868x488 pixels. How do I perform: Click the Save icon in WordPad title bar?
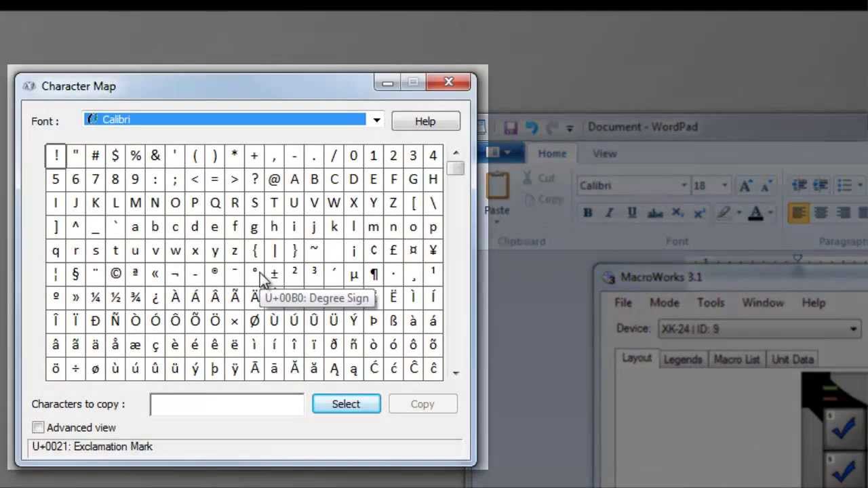pos(511,127)
